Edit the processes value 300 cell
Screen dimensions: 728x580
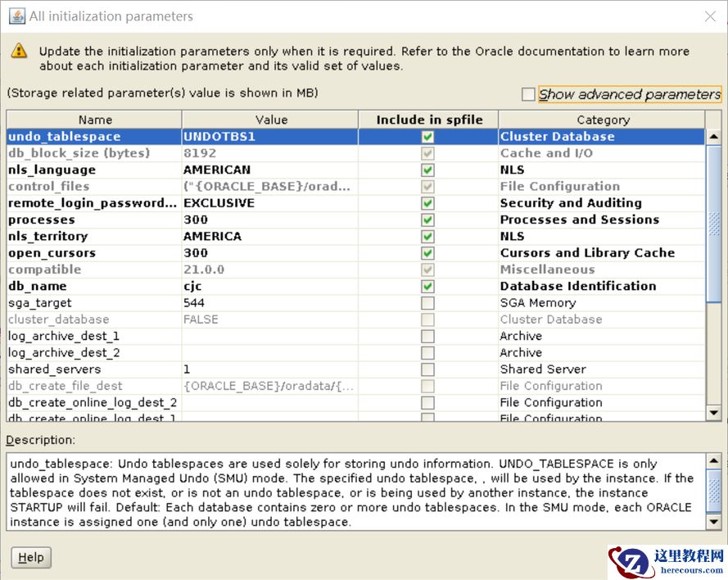click(269, 220)
